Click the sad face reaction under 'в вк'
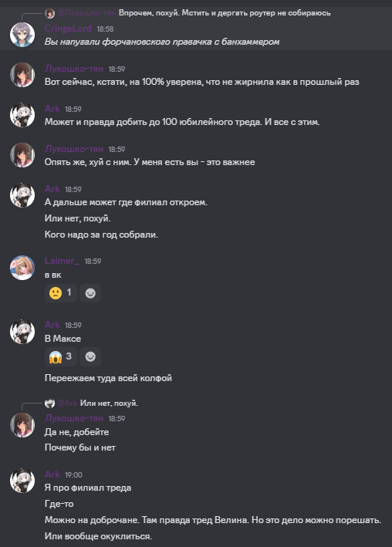 (x=61, y=292)
